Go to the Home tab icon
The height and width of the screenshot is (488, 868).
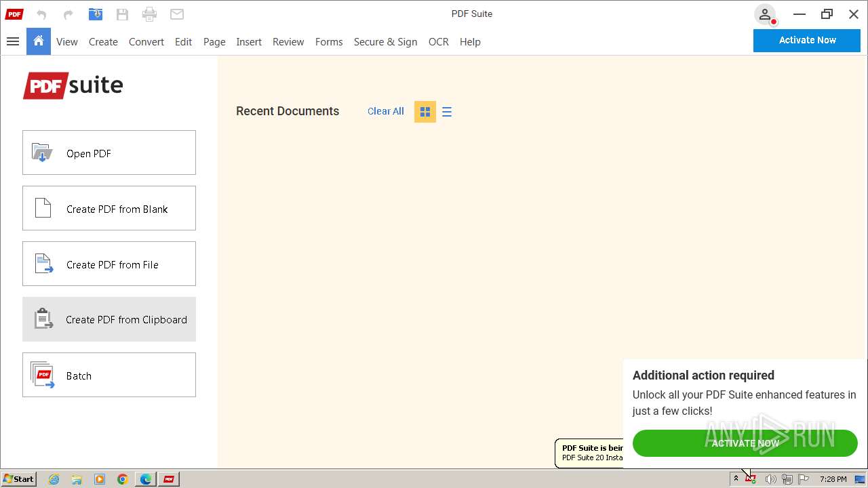point(39,41)
